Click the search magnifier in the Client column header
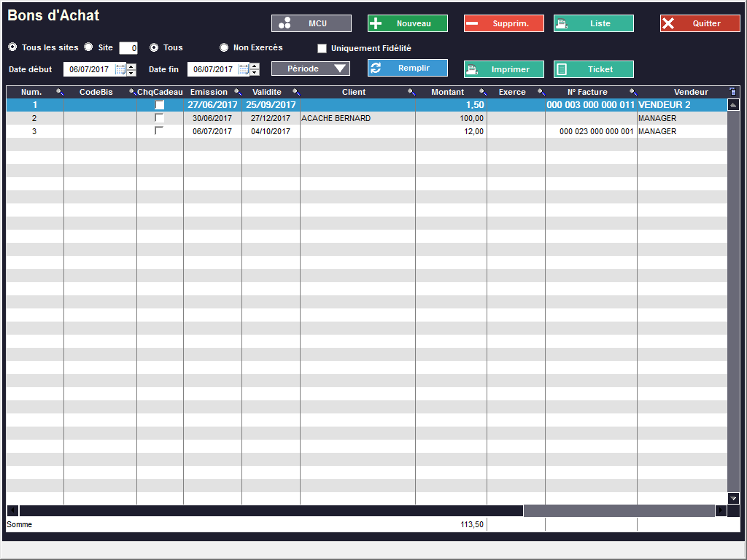Viewport: 747px width, 560px height. pos(411,93)
